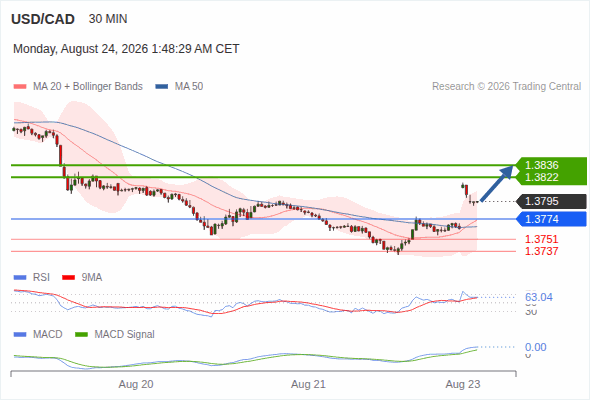The width and height of the screenshot is (590, 400).
Task: Click the USD/CAD chart title
Action: 43,19
